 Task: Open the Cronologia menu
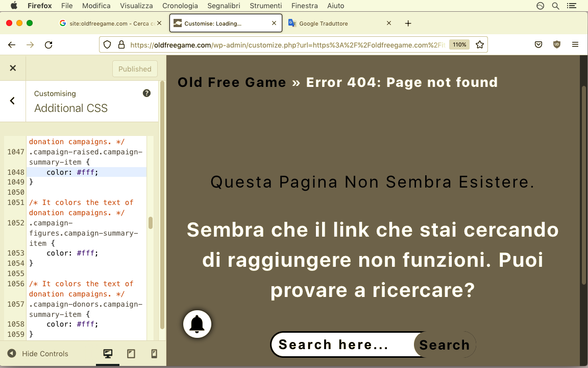click(180, 6)
